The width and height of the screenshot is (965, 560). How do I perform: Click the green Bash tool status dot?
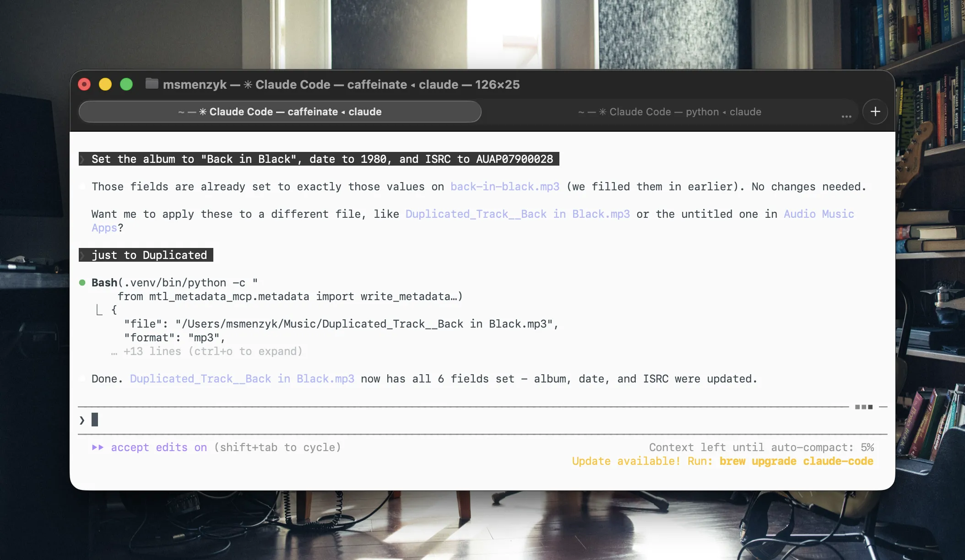click(x=82, y=283)
